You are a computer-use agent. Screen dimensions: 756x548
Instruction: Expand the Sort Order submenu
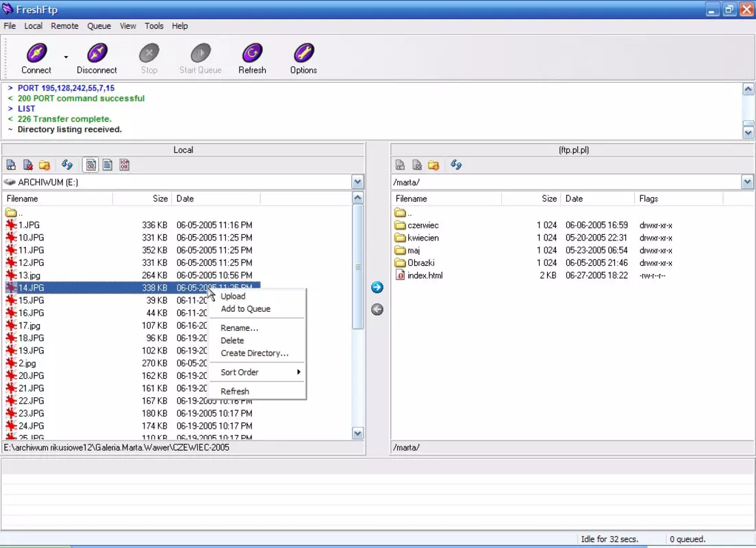click(x=257, y=373)
